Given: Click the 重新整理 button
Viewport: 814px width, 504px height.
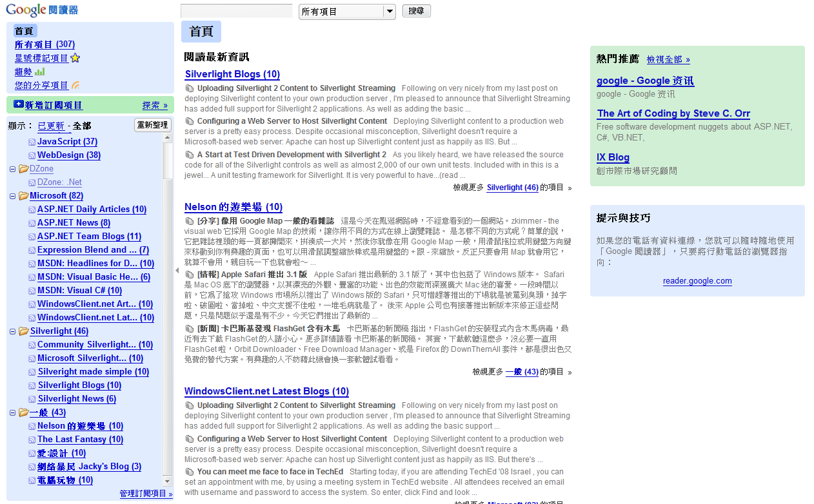Looking at the screenshot, I should coord(153,125).
